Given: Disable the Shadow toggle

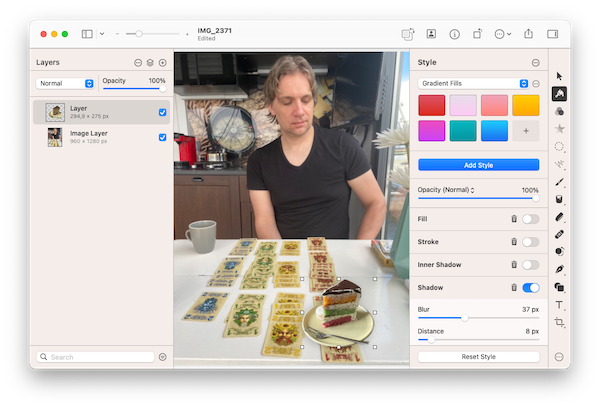Looking at the screenshot, I should [531, 287].
